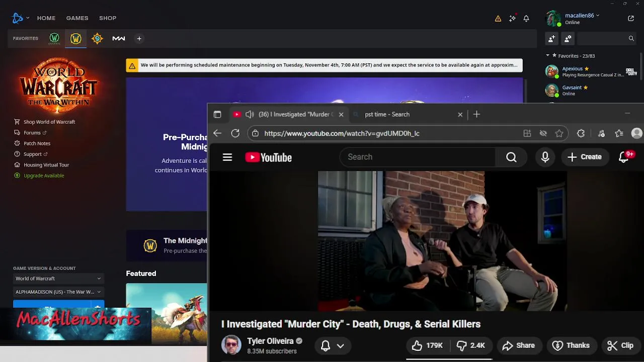Screen dimensions: 644x362
Task: Open friend group settings icon
Action: point(568,38)
